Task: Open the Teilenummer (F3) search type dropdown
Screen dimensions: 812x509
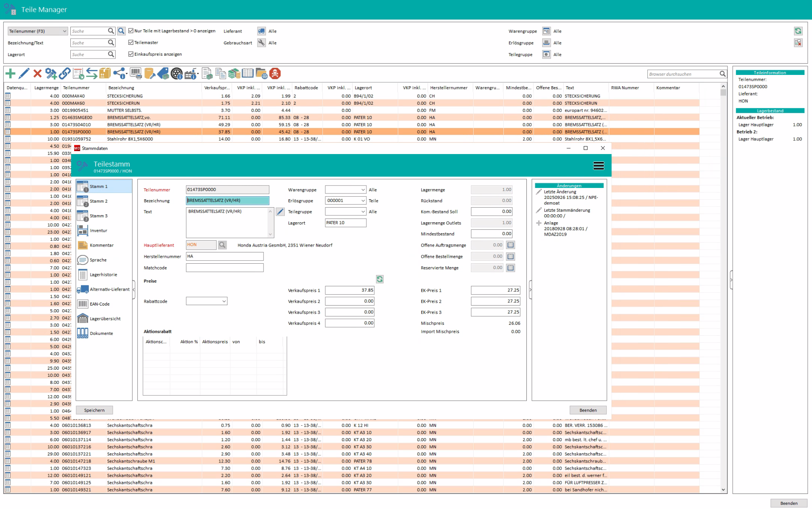Action: pyautogui.click(x=64, y=31)
